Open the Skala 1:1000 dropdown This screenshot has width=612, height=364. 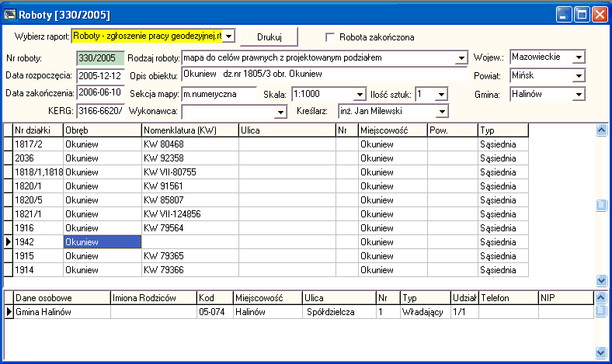pos(360,94)
